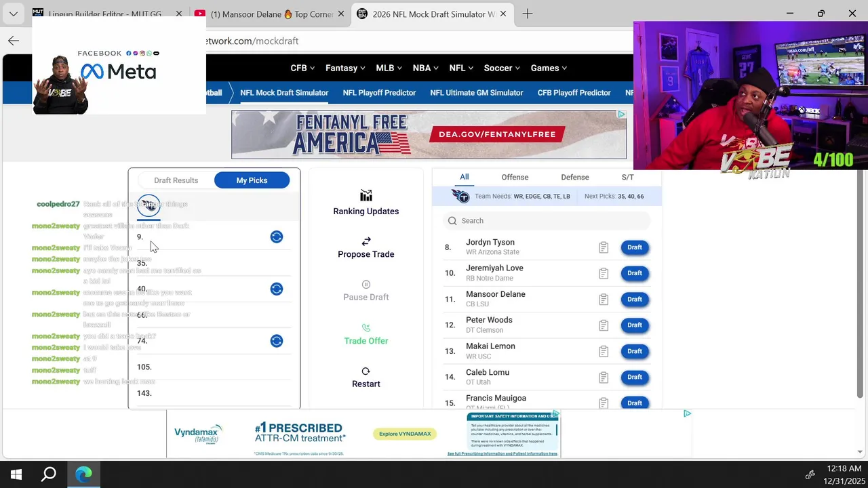
Task: Expand the Games menu dropdown
Action: (549, 68)
